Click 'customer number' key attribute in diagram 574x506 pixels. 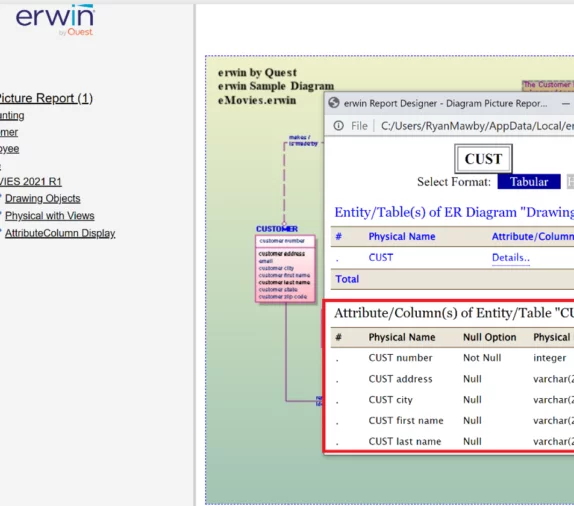coord(282,241)
